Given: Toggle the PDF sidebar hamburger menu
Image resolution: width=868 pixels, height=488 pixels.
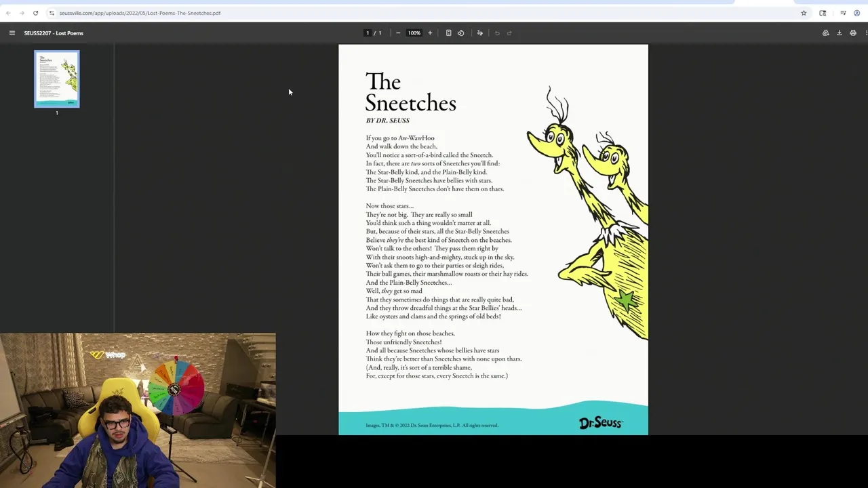Looking at the screenshot, I should [12, 33].
